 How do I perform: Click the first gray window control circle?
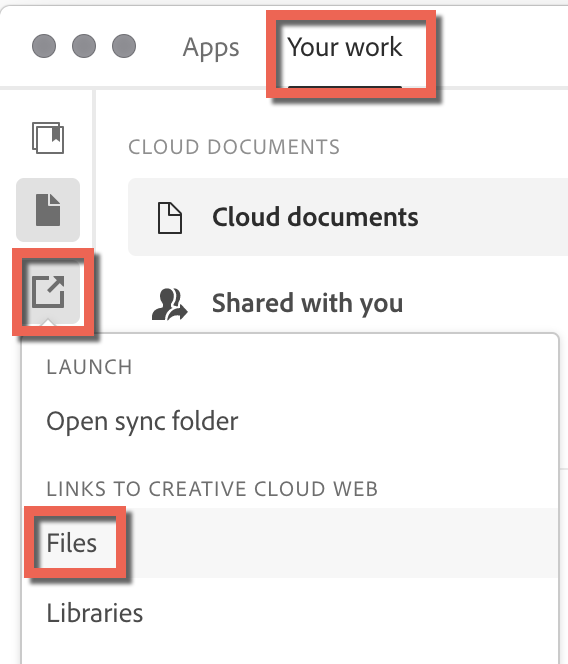pyautogui.click(x=44, y=46)
